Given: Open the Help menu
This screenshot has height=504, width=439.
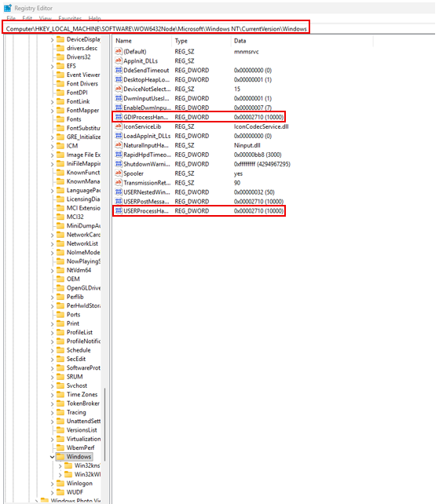Looking at the screenshot, I should tap(94, 18).
